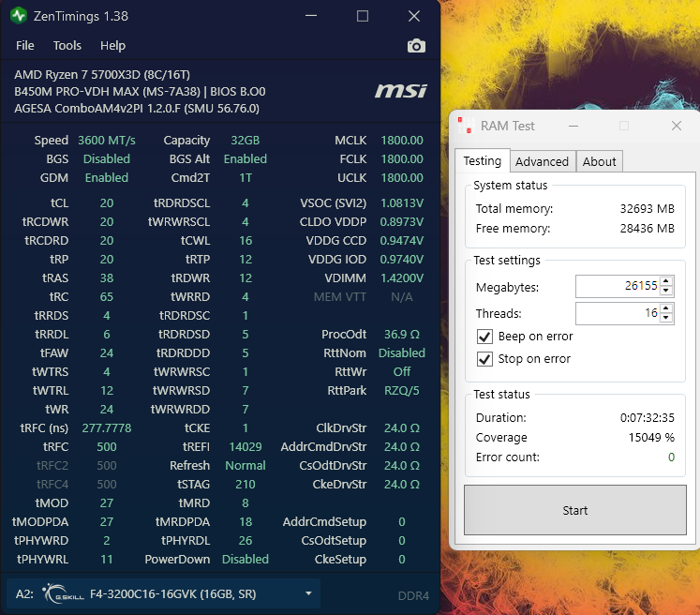
Task: Open the Tools menu
Action: point(67,46)
